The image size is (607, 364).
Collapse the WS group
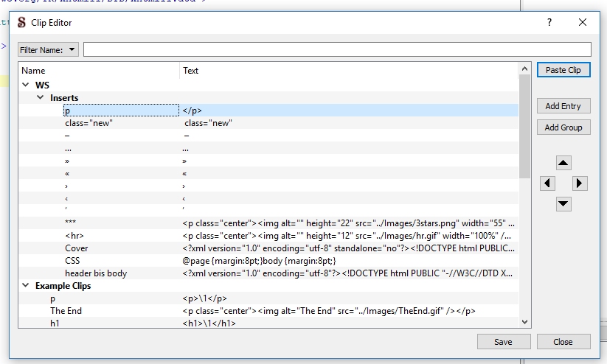click(26, 85)
